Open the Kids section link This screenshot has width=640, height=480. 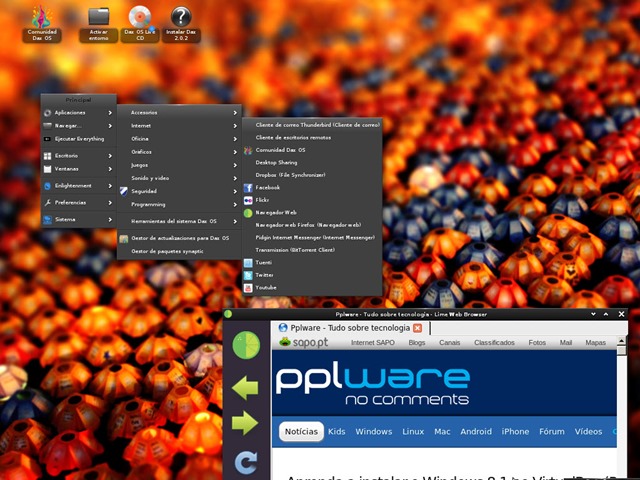[337, 432]
